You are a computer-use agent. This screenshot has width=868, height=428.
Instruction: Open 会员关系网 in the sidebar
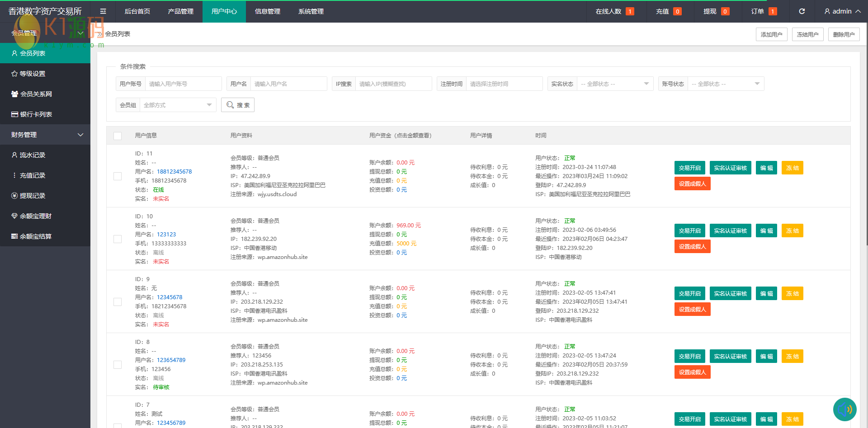pyautogui.click(x=35, y=94)
